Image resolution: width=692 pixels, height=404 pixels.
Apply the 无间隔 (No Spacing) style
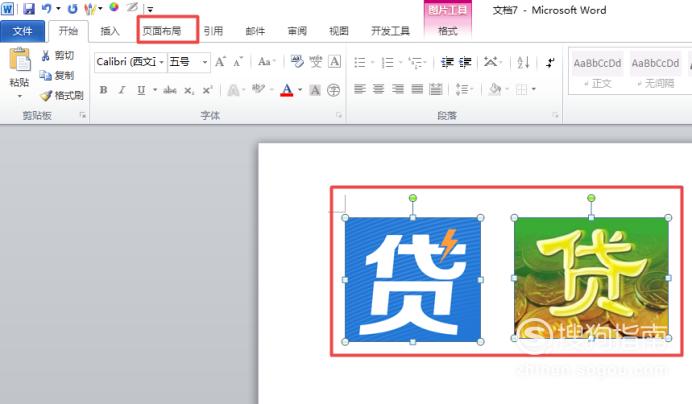pyautogui.click(x=655, y=72)
